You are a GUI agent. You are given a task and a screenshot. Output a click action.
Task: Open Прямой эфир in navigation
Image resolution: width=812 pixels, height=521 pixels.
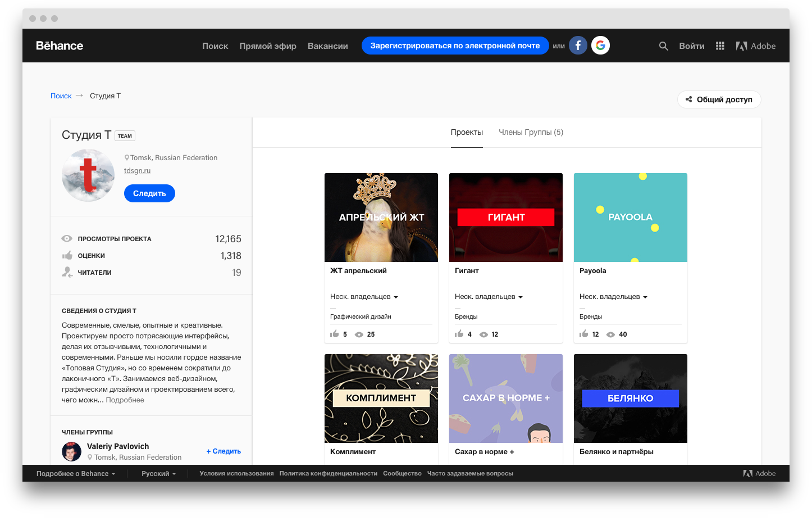coord(268,46)
